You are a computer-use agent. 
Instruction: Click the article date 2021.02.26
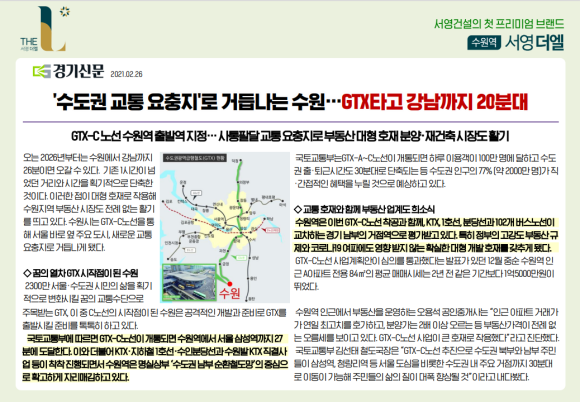[x=126, y=74]
